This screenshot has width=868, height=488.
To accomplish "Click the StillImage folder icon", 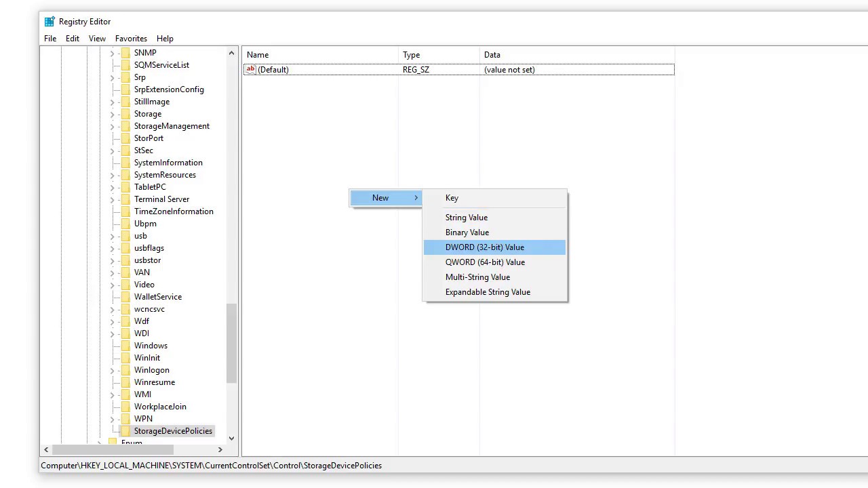I will point(125,102).
